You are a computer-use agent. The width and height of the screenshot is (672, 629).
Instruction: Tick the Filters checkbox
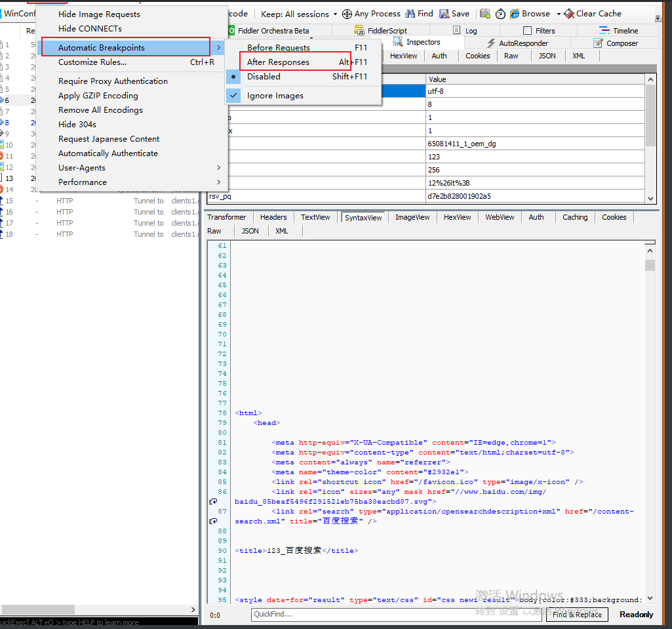click(x=527, y=30)
